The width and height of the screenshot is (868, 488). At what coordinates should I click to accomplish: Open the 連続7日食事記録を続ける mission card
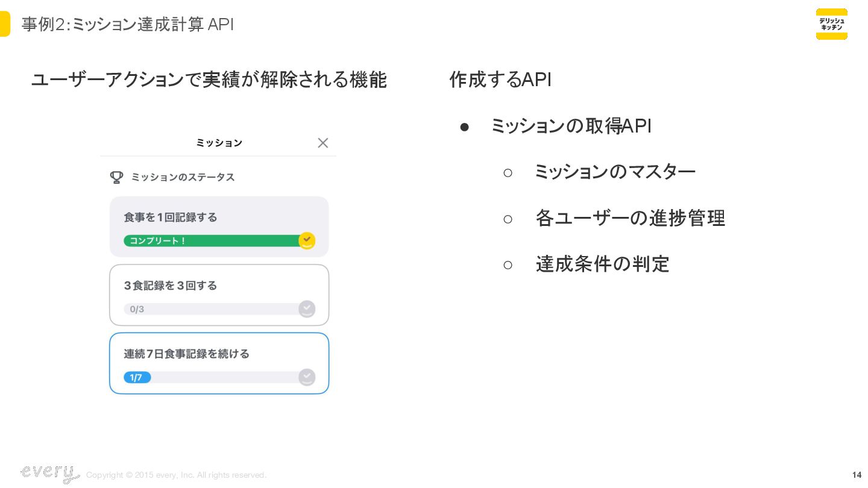pyautogui.click(x=219, y=363)
